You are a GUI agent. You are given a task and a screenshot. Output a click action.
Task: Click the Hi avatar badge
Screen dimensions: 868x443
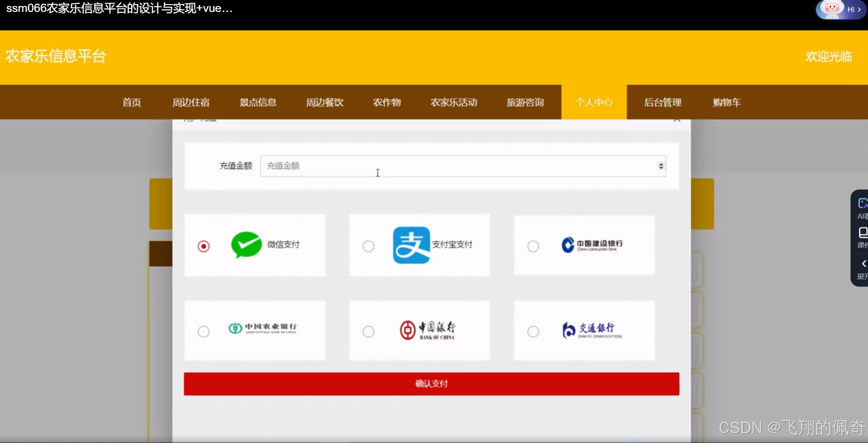point(840,9)
